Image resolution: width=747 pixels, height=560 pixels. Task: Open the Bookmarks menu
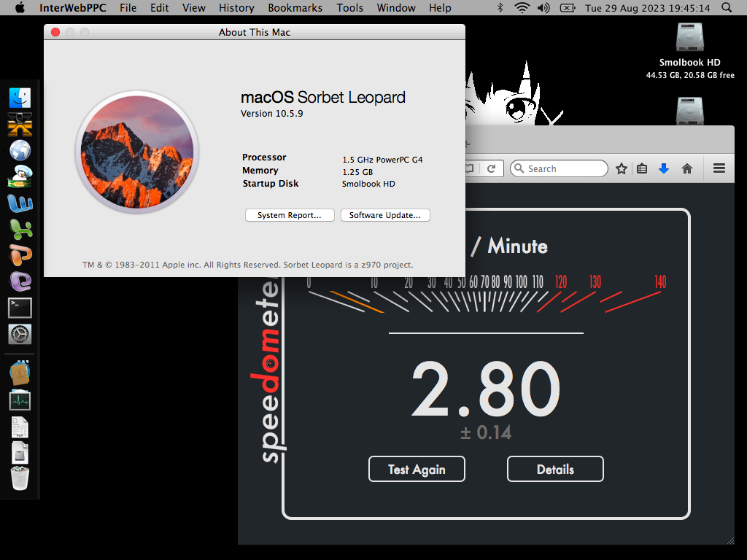click(295, 7)
